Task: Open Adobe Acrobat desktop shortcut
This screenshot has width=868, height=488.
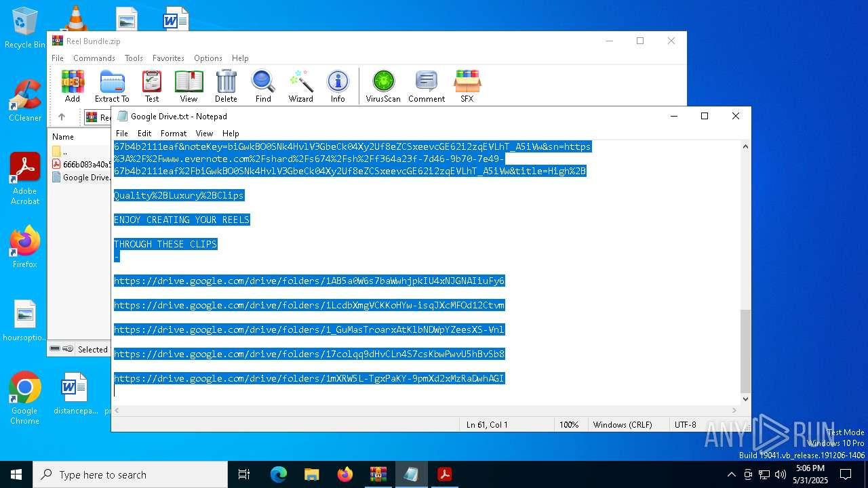Action: click(x=25, y=178)
